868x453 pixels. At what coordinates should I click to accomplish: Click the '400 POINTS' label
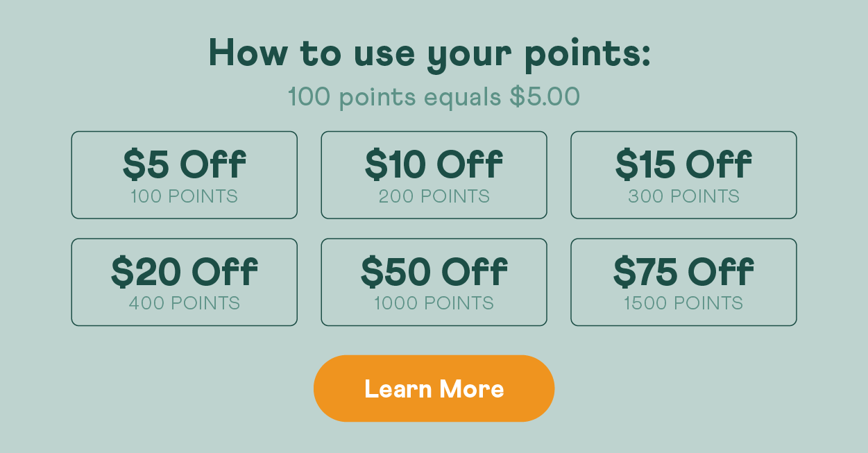point(184,303)
